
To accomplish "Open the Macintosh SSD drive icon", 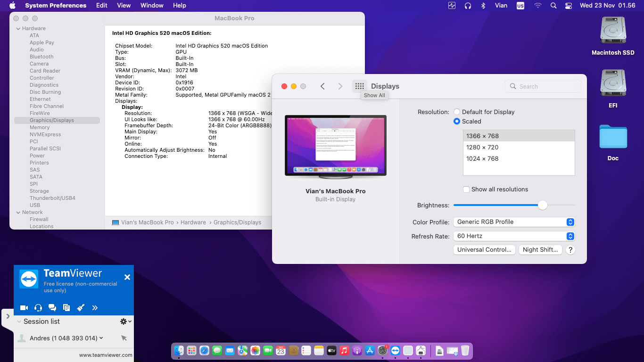I will point(613,31).
